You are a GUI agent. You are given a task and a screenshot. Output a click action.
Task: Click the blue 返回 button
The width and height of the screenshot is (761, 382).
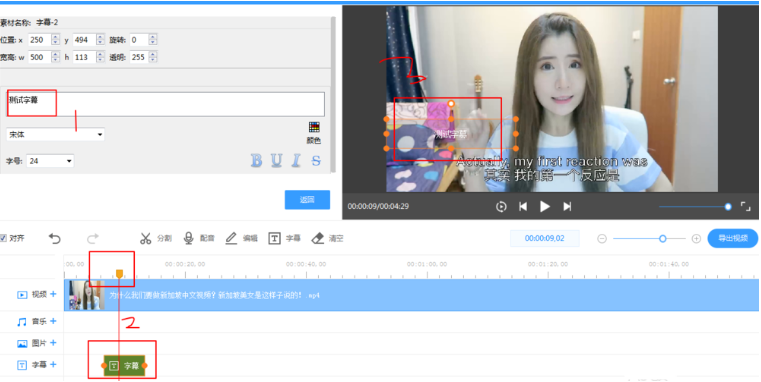[x=307, y=199]
